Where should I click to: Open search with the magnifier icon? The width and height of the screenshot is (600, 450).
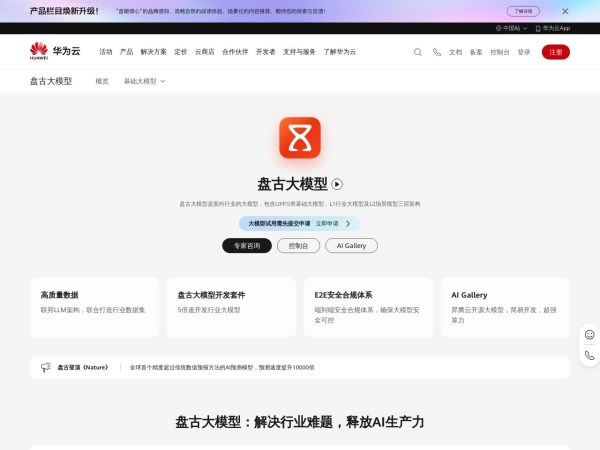pos(418,52)
